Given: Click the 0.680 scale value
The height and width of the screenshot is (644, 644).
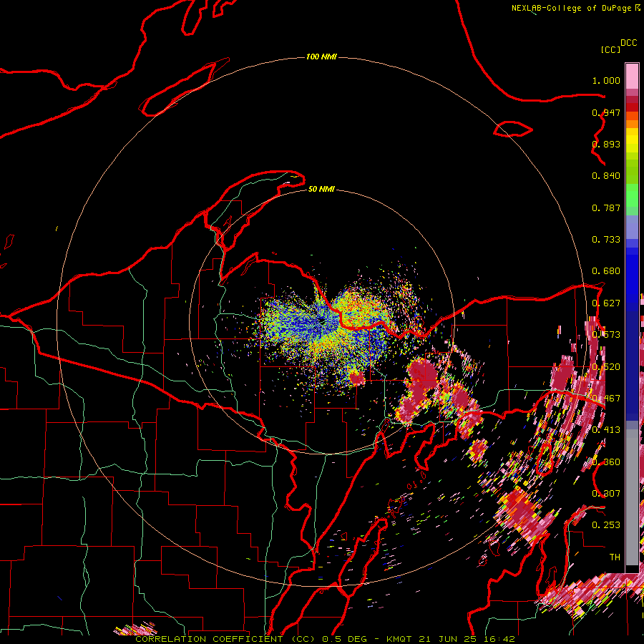Looking at the screenshot, I should coord(606,271).
